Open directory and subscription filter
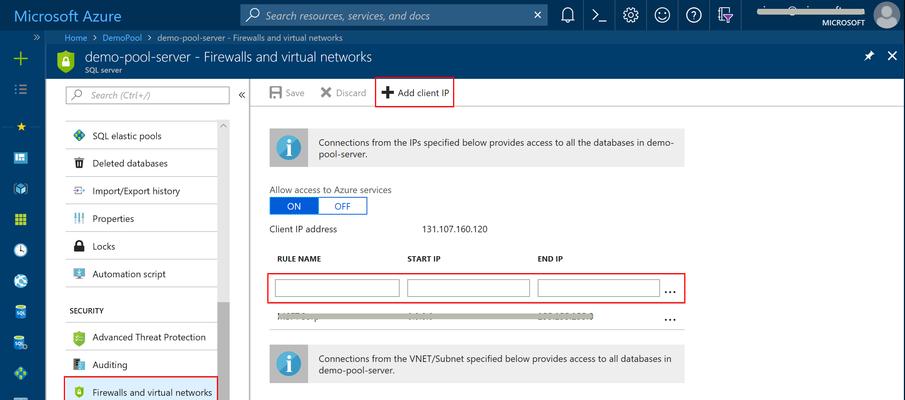This screenshot has height=400, width=905. pyautogui.click(x=725, y=16)
